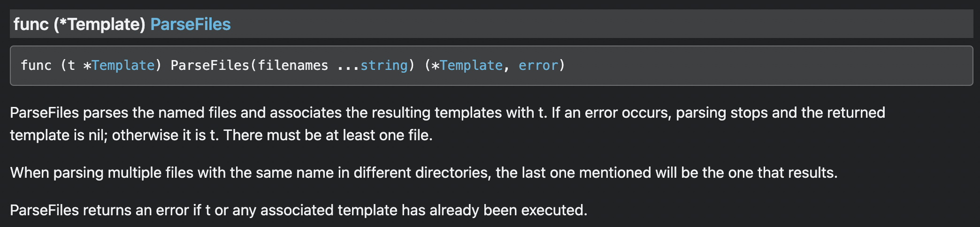
Task: Open the returned *Template type link
Action: click(x=471, y=66)
